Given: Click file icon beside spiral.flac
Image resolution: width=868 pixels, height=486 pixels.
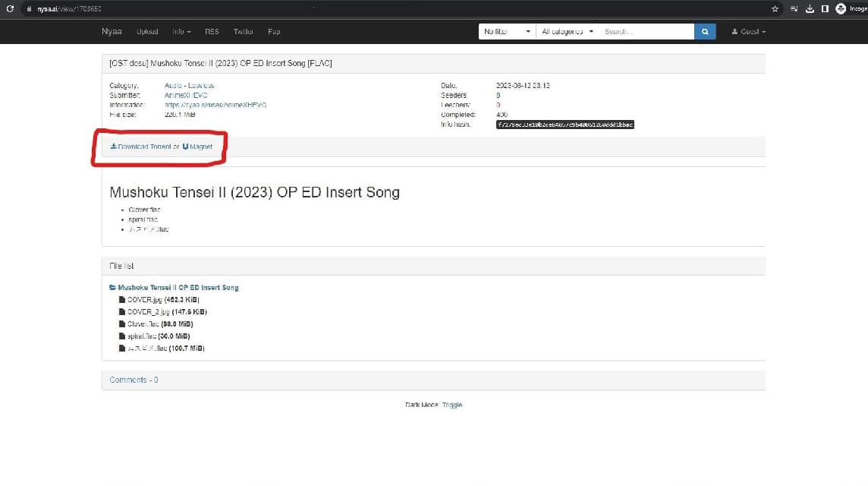Looking at the screenshot, I should pyautogui.click(x=122, y=336).
